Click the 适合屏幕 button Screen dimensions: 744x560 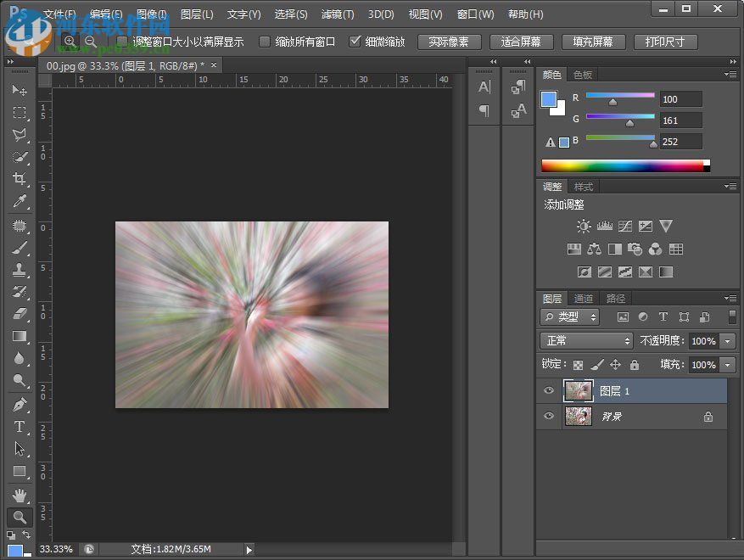[x=521, y=42]
